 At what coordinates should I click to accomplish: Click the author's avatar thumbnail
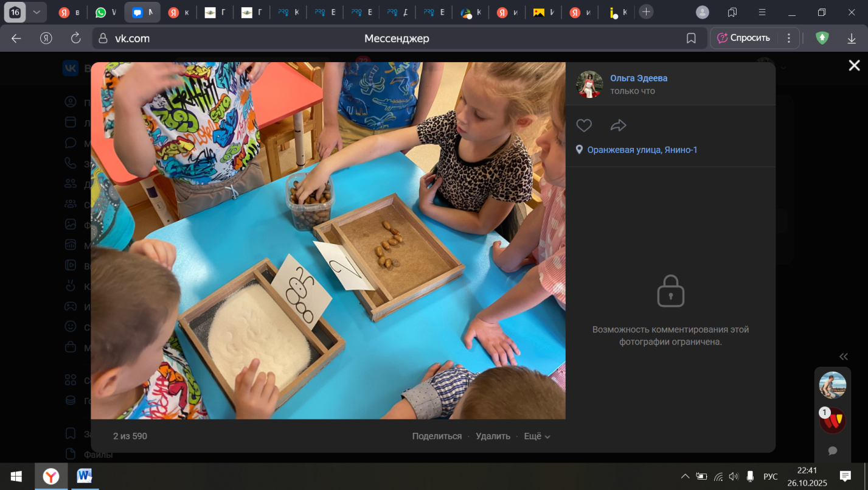pyautogui.click(x=589, y=84)
